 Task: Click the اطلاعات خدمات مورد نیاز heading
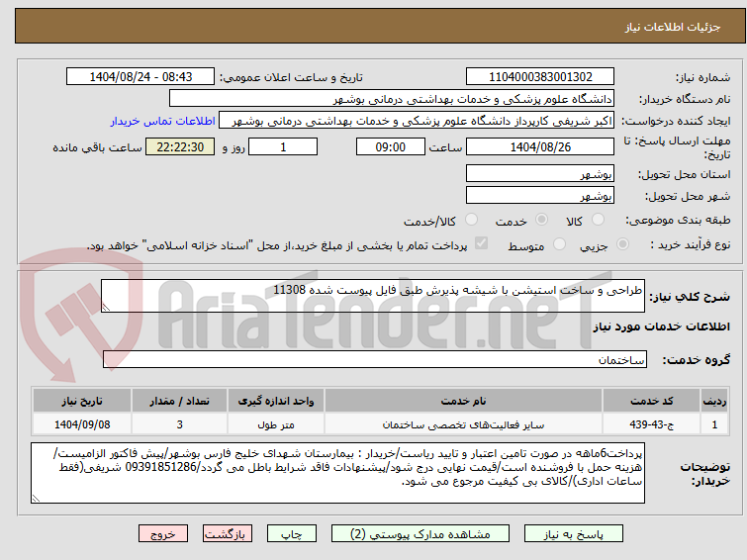tap(661, 327)
